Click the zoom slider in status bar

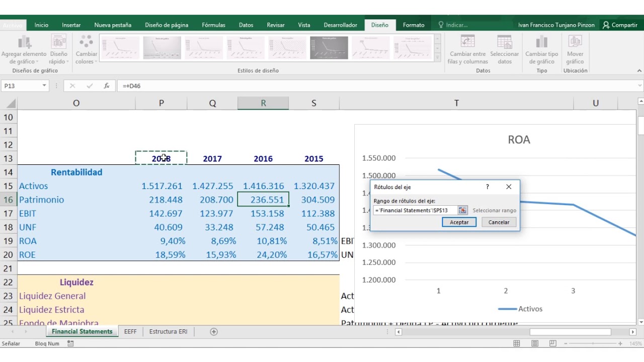[593, 343]
